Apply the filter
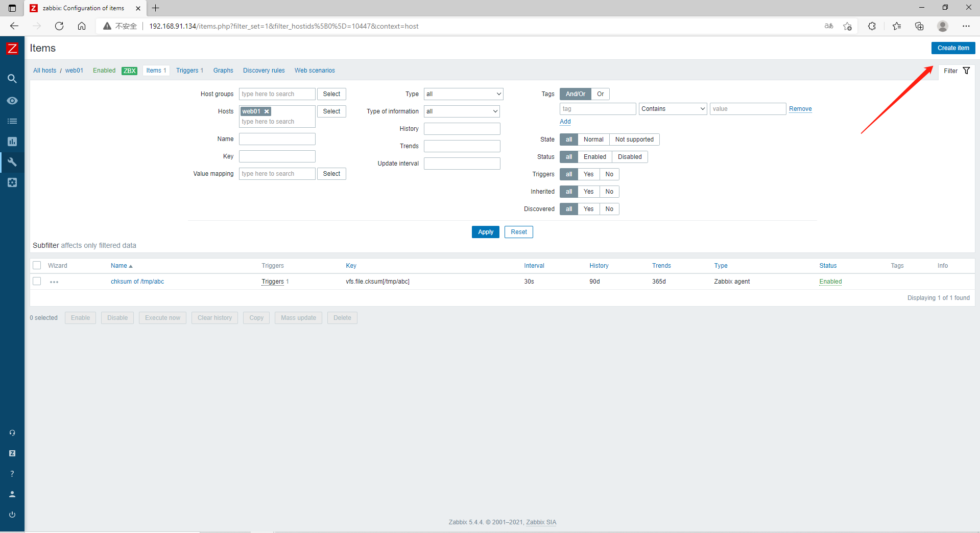The image size is (980, 533). point(486,232)
